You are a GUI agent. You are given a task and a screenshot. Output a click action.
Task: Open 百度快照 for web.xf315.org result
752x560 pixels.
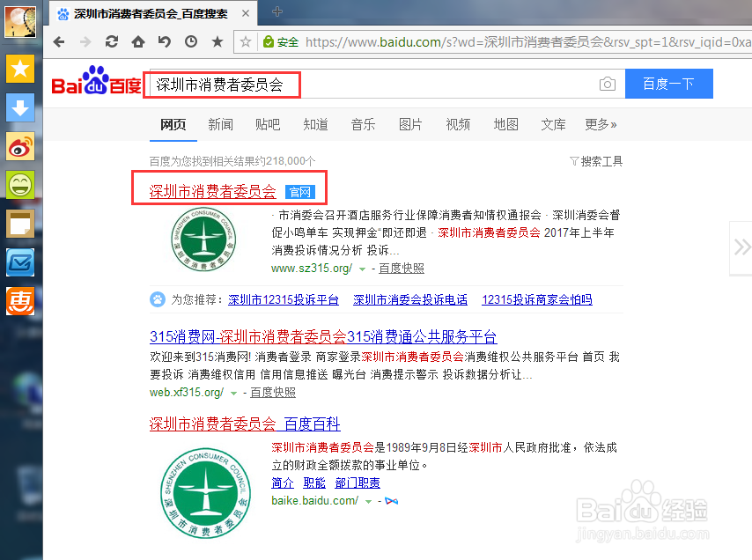click(273, 393)
